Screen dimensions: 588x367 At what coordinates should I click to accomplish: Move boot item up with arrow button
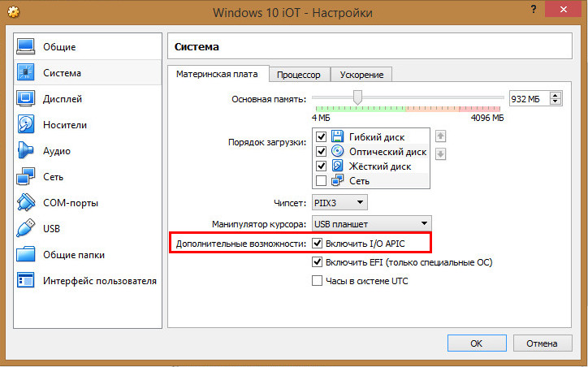(441, 136)
